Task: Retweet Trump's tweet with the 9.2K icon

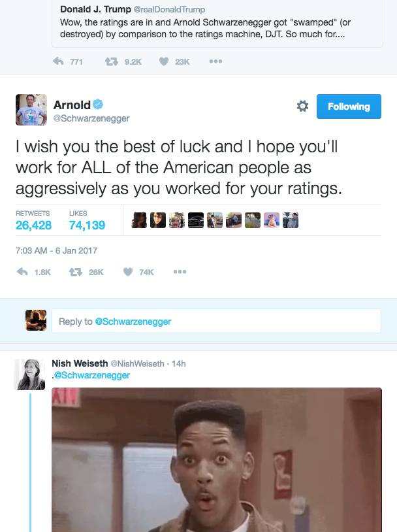Action: coord(111,61)
